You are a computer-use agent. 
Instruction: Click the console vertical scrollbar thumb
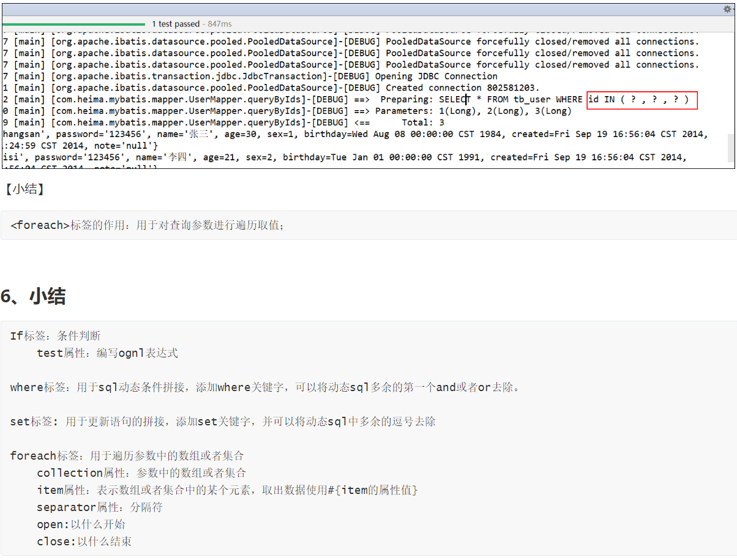[731, 147]
